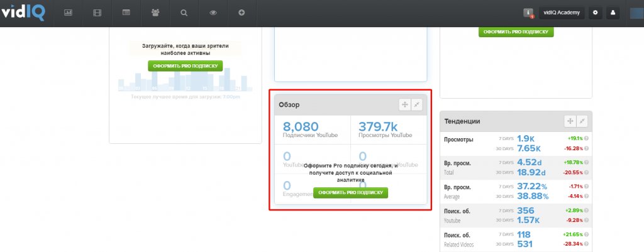Screen dimensions: 644x252
Task: Click help icon next to +21.65%
Action: [587, 234]
